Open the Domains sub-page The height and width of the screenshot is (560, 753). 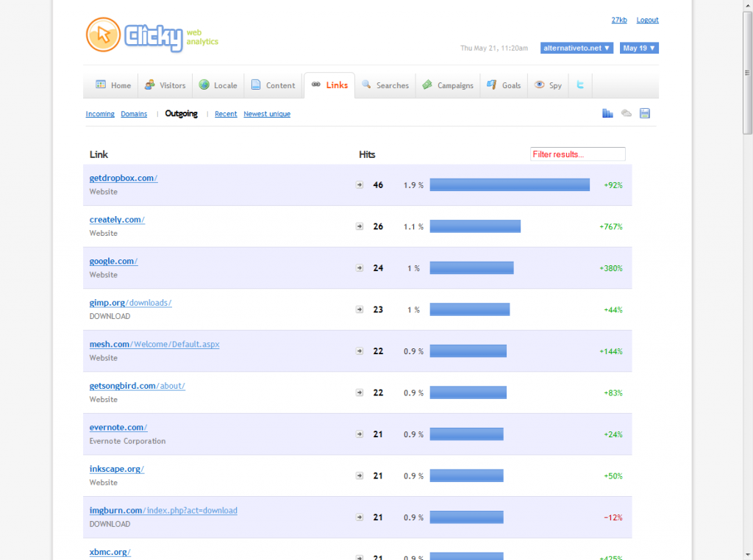(134, 114)
